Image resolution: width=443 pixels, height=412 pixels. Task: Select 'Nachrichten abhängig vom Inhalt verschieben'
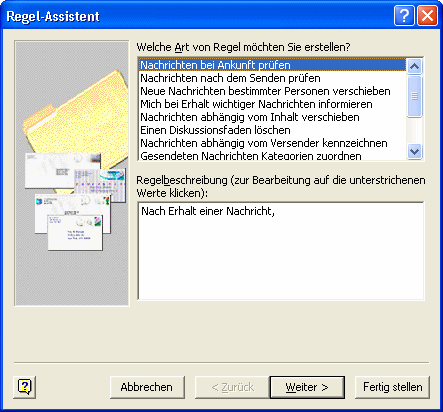273,117
